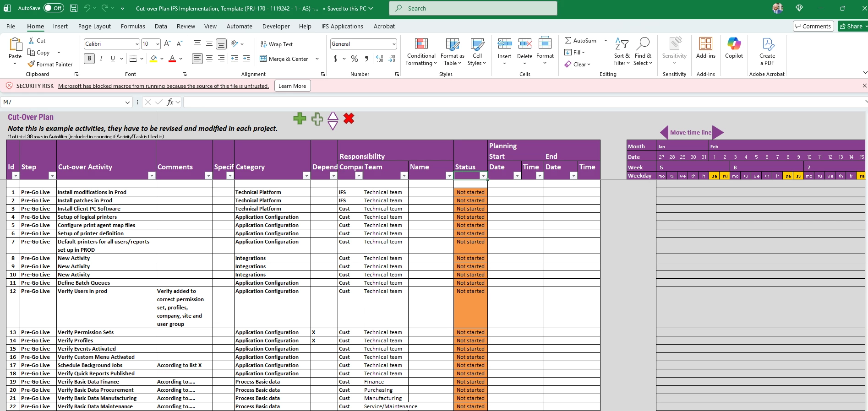Switch to the IFS Applications tab

click(342, 27)
